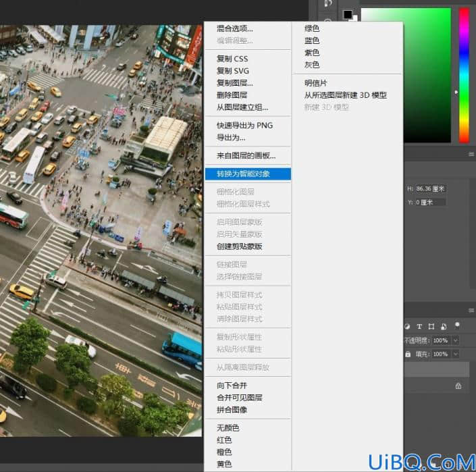Pick a color in the green color field
The width and height of the screenshot is (476, 472).
tap(427, 75)
